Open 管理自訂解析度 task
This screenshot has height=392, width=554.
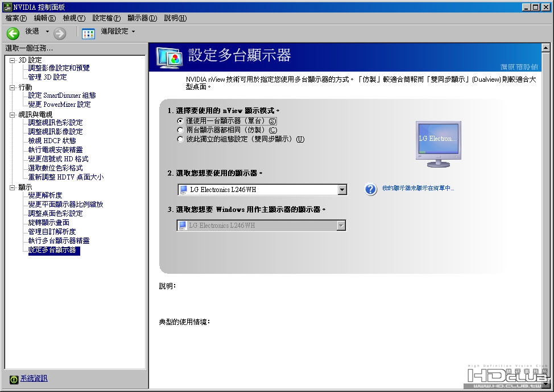click(x=52, y=232)
